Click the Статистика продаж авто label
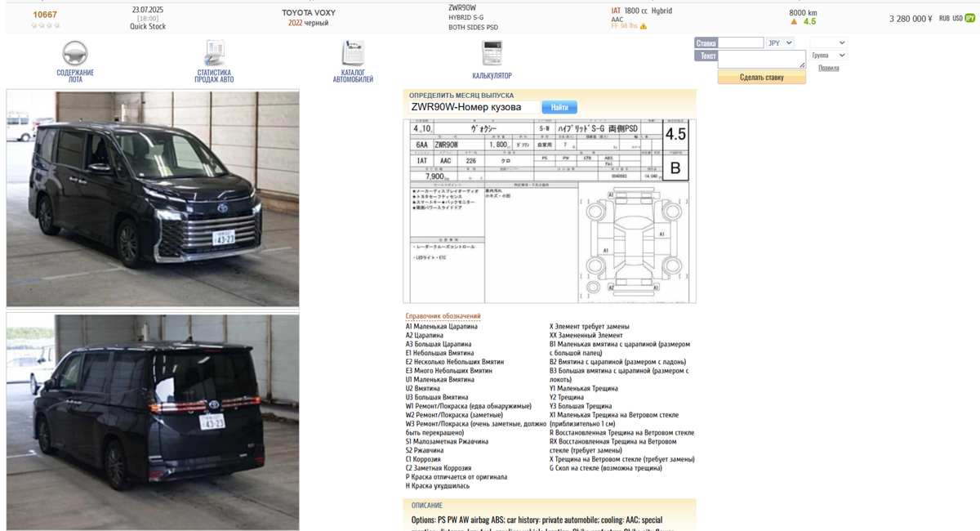 coord(215,76)
